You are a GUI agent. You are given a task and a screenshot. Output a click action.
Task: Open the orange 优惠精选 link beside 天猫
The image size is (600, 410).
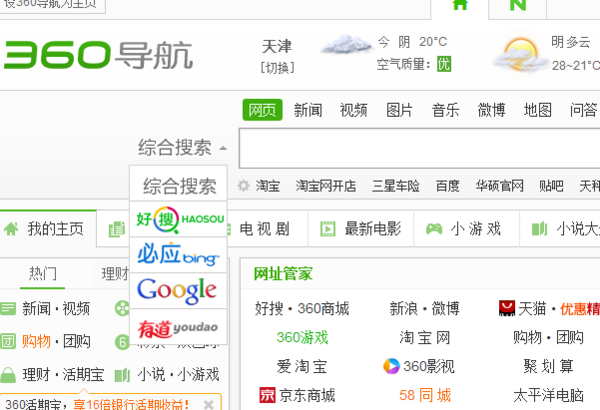(x=580, y=309)
